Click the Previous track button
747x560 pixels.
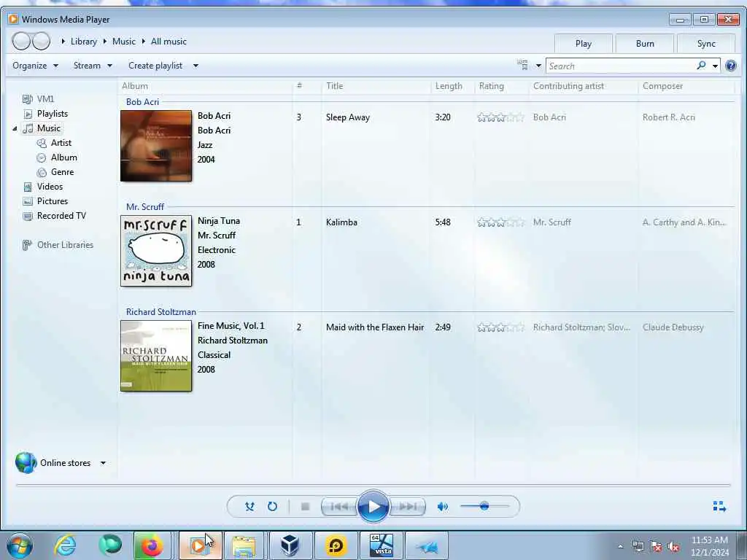pos(339,507)
